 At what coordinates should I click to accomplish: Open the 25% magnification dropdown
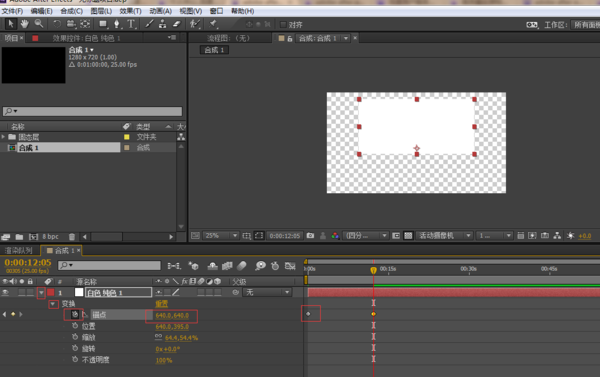[x=221, y=235]
